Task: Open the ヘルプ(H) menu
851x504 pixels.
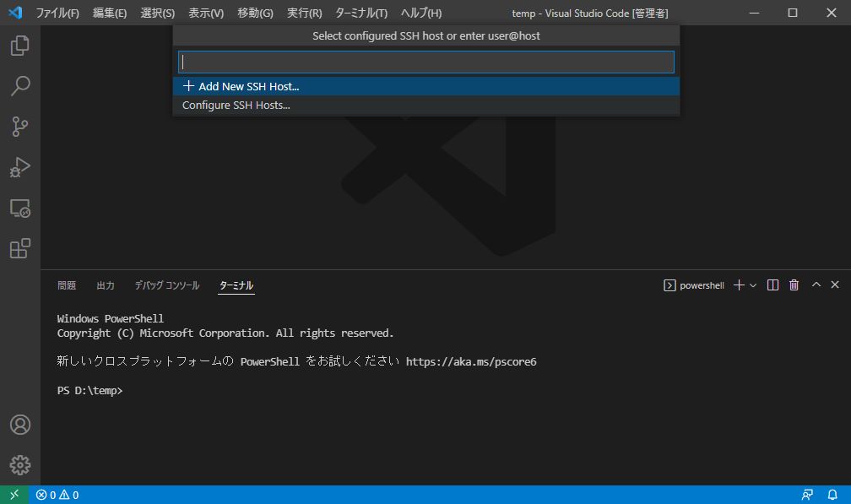Action: (421, 13)
